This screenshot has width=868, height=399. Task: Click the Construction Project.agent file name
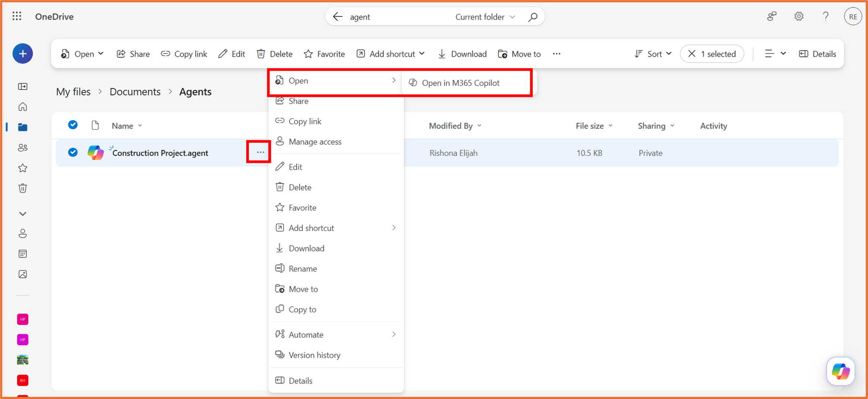coord(160,153)
